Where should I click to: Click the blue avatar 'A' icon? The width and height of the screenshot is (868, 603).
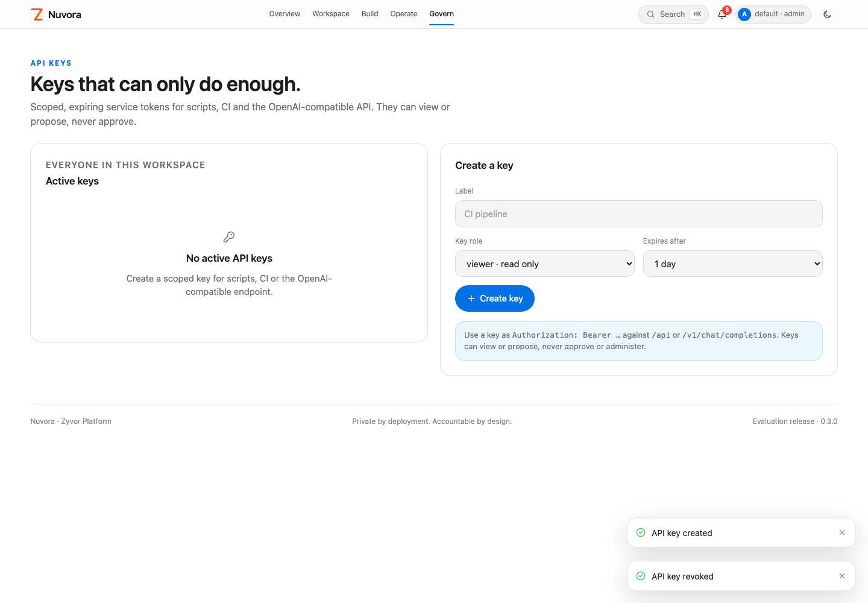744,14
